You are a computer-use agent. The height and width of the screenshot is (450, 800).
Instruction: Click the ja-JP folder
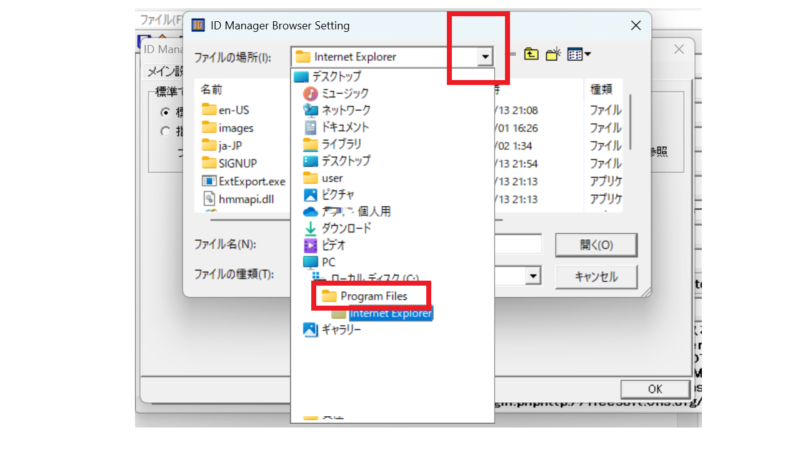pyautogui.click(x=222, y=146)
